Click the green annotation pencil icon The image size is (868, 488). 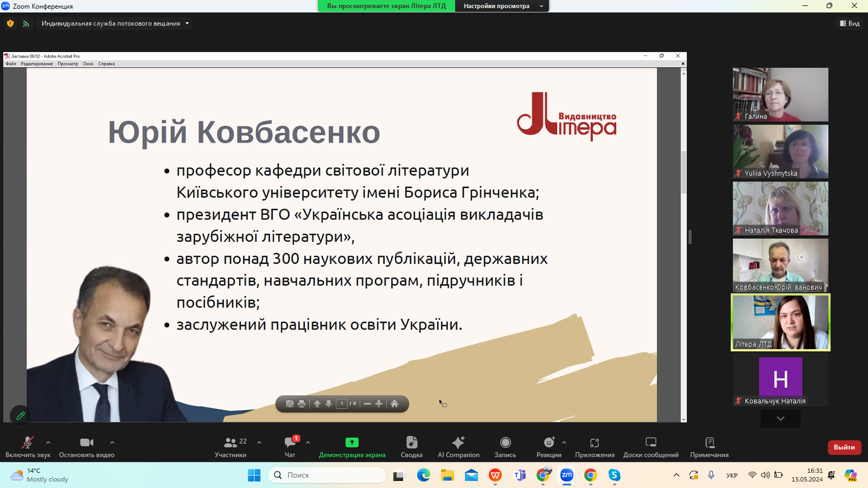(x=21, y=416)
